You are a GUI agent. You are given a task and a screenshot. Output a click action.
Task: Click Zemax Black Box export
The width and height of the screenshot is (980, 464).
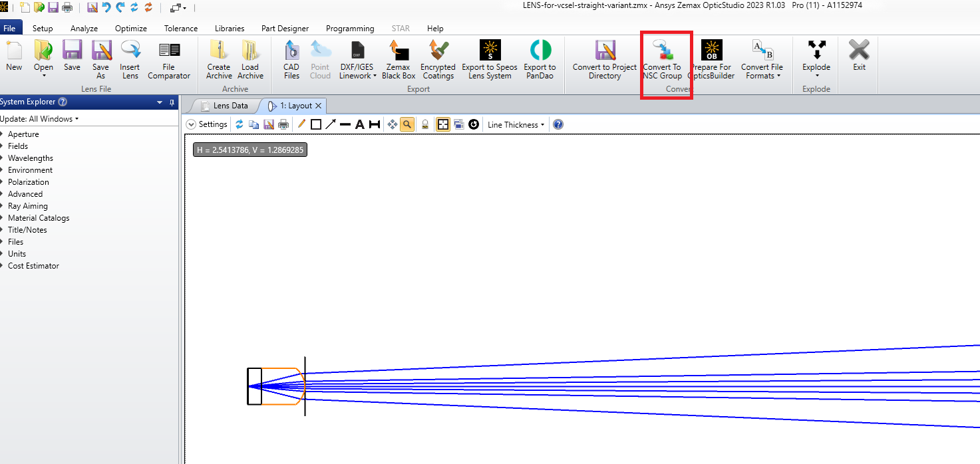coord(399,60)
